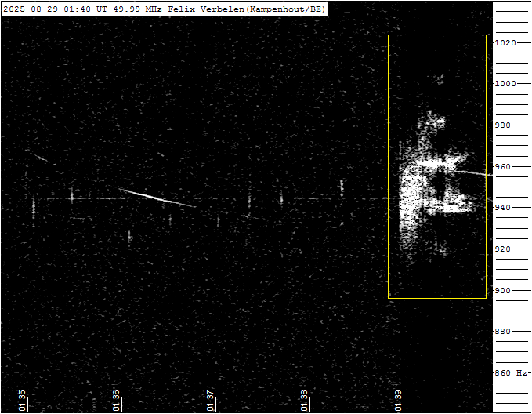The image size is (532, 414).
Task: Select the 900 frequency scale label
Action: (x=503, y=291)
